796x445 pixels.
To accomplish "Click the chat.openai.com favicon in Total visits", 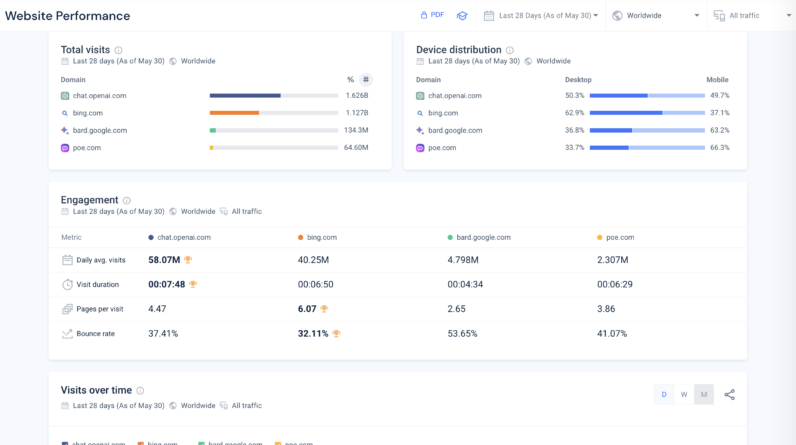I will pos(65,96).
